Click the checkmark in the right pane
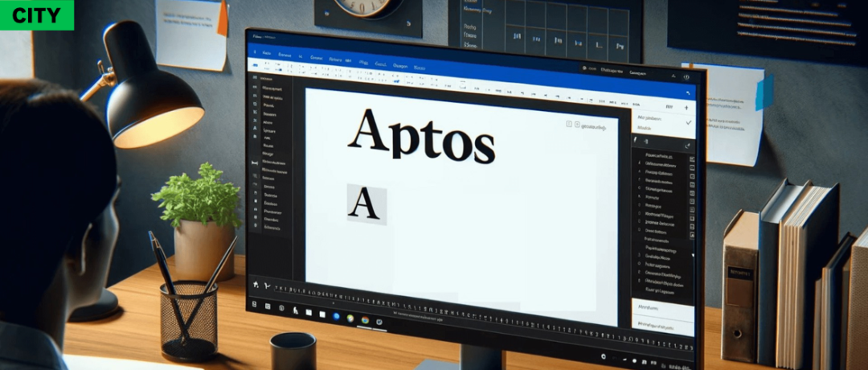The image size is (868, 370). [x=689, y=122]
